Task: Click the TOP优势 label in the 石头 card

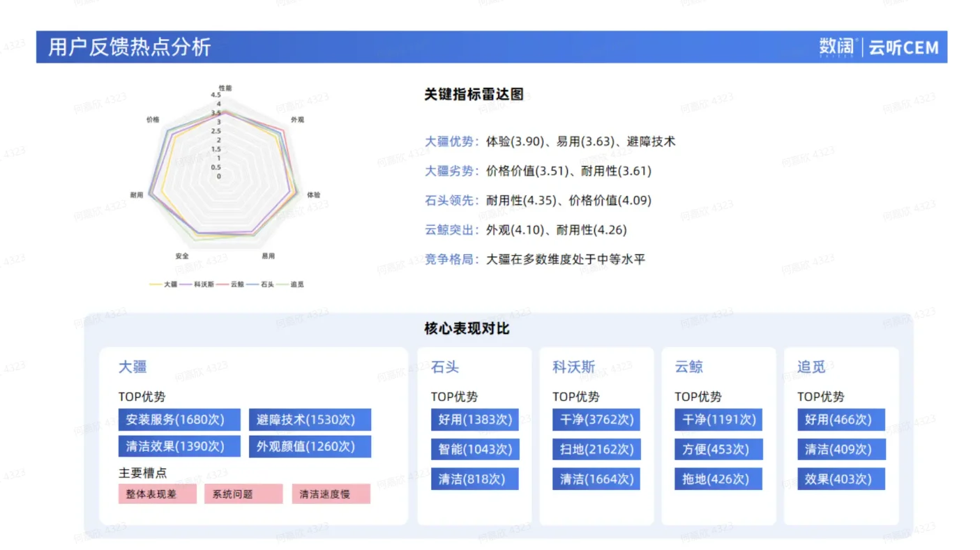Action: (454, 397)
